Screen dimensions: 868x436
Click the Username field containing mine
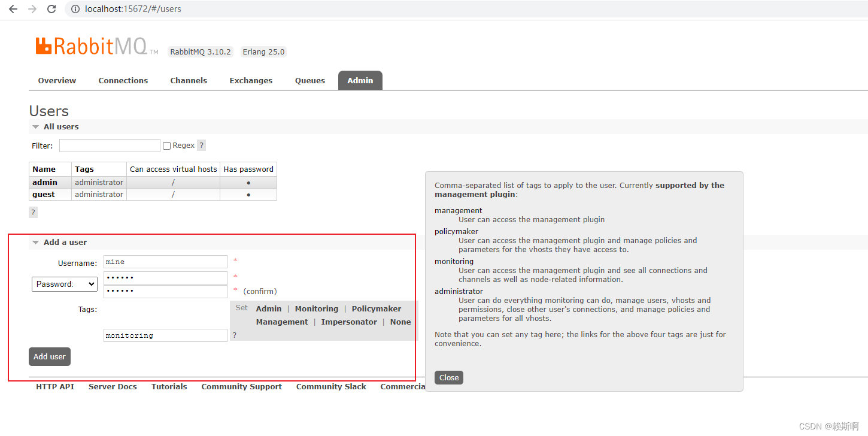pos(165,262)
